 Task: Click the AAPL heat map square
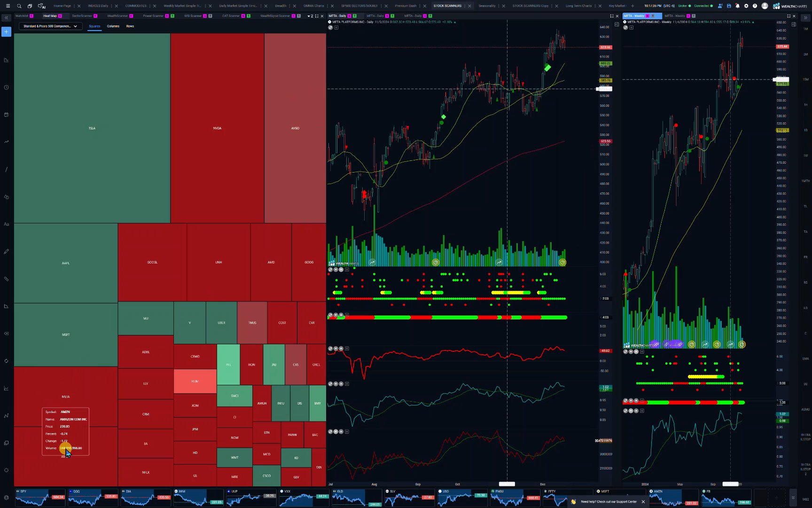66,263
